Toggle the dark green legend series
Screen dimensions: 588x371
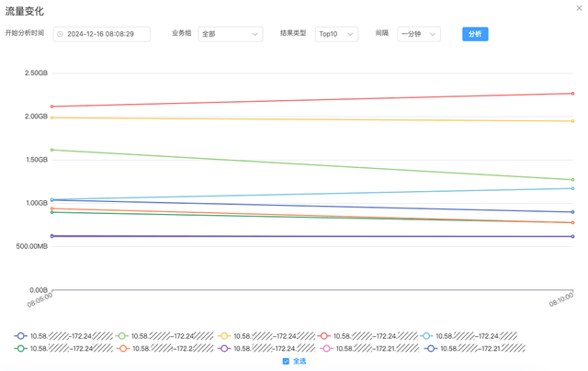pyautogui.click(x=63, y=349)
